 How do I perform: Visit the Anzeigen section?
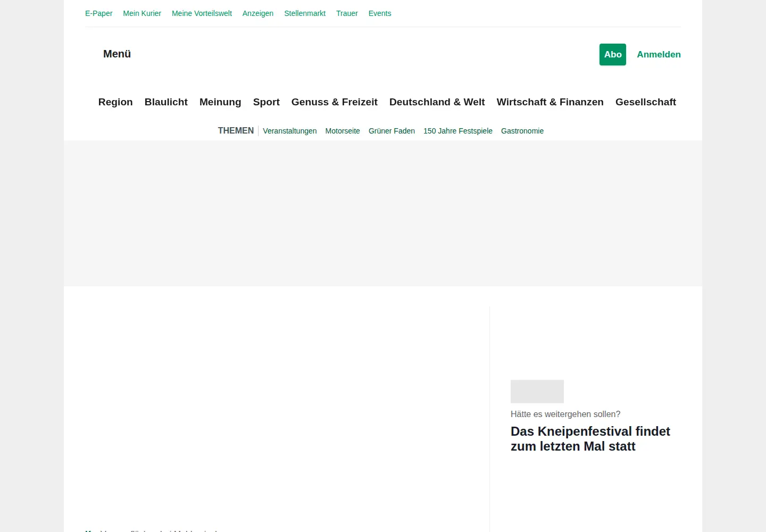[x=258, y=13]
